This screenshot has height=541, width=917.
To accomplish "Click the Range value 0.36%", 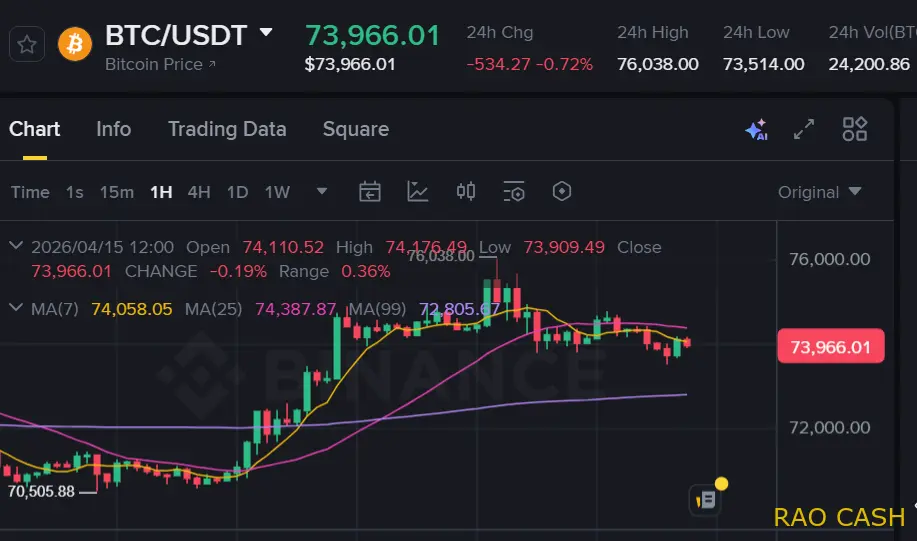I will 366,271.
